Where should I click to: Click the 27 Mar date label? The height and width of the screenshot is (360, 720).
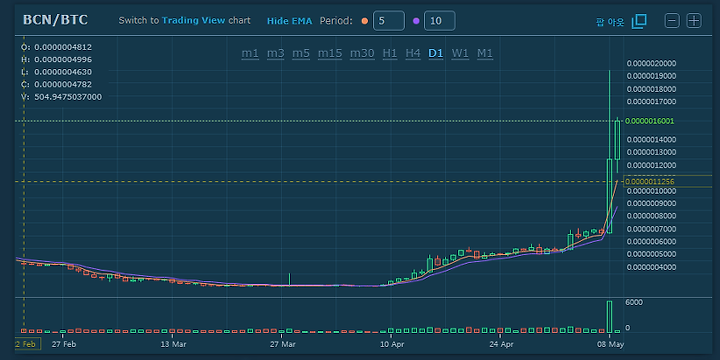coord(282,343)
